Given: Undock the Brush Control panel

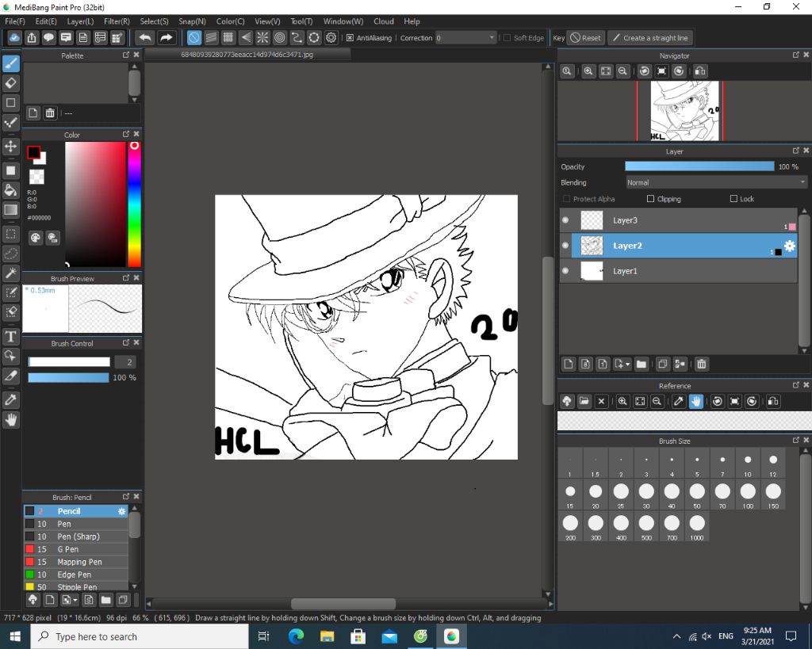Looking at the screenshot, I should pyautogui.click(x=126, y=342).
